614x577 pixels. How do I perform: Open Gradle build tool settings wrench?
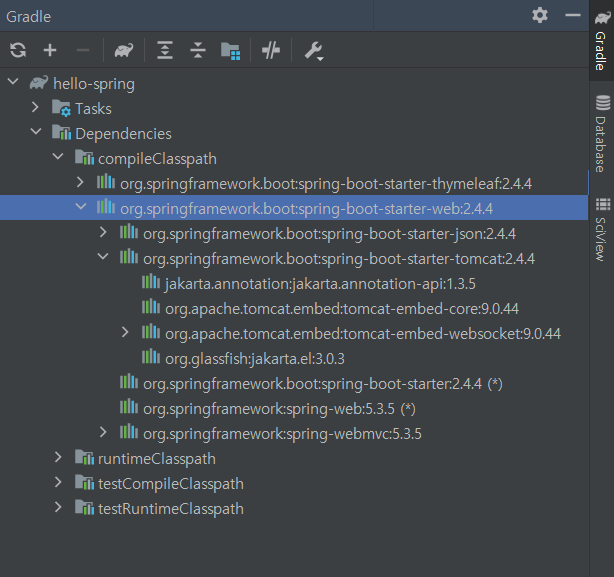(314, 51)
